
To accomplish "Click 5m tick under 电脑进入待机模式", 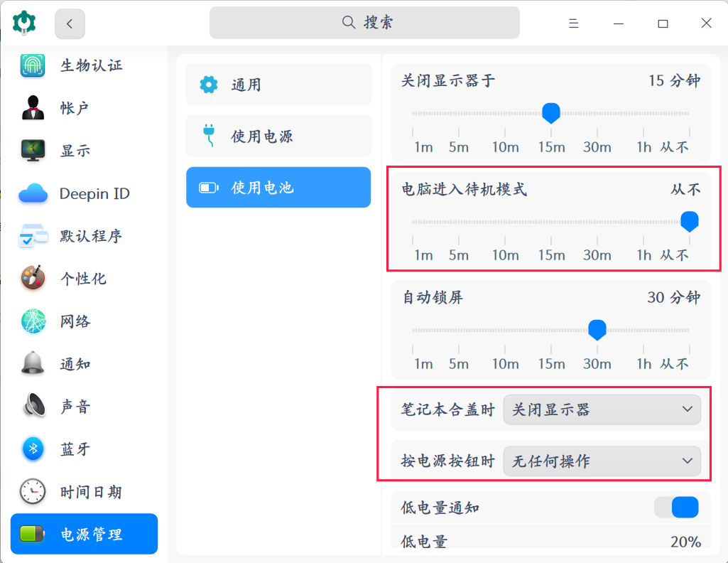I will coord(459,255).
